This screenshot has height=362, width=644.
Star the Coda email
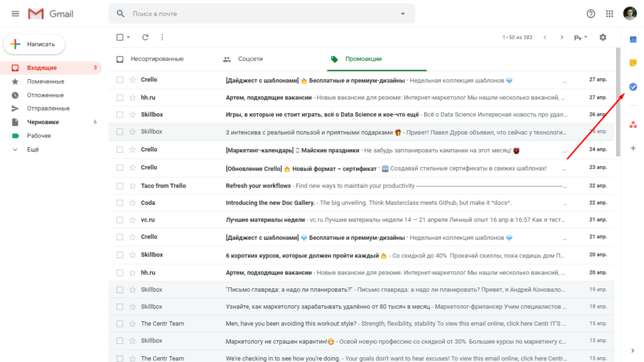[x=133, y=203]
